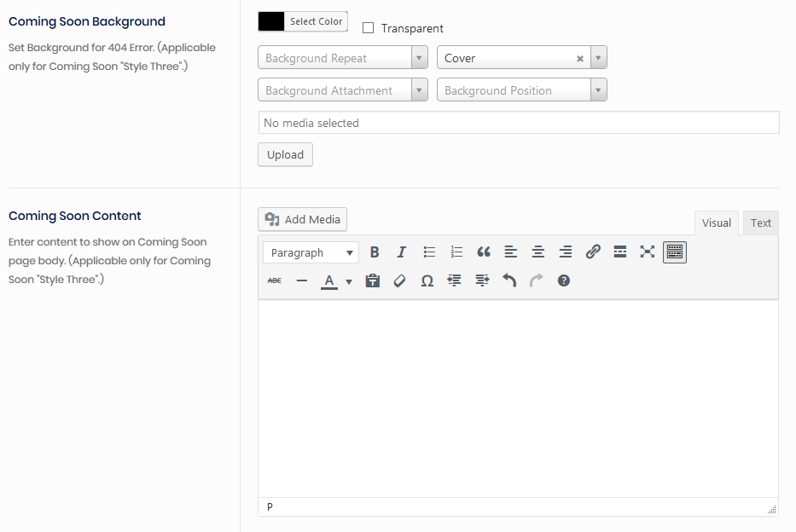Click the Upload button

click(x=285, y=155)
